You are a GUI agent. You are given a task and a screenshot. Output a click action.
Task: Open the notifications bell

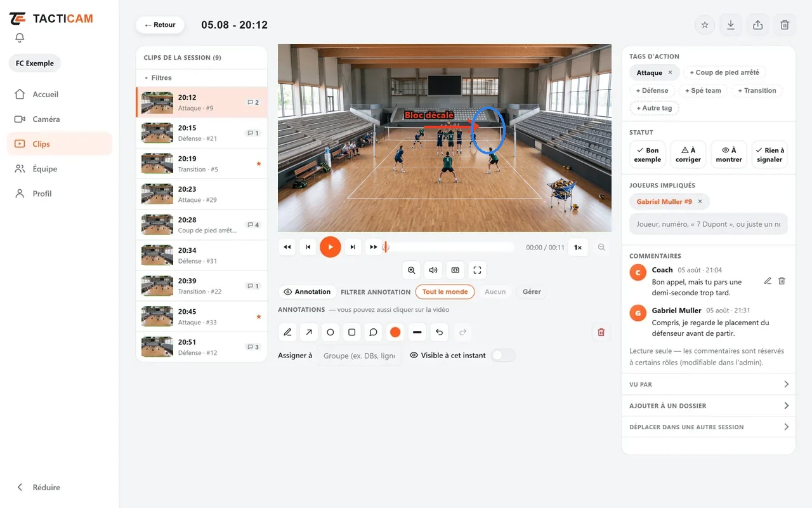tap(20, 37)
